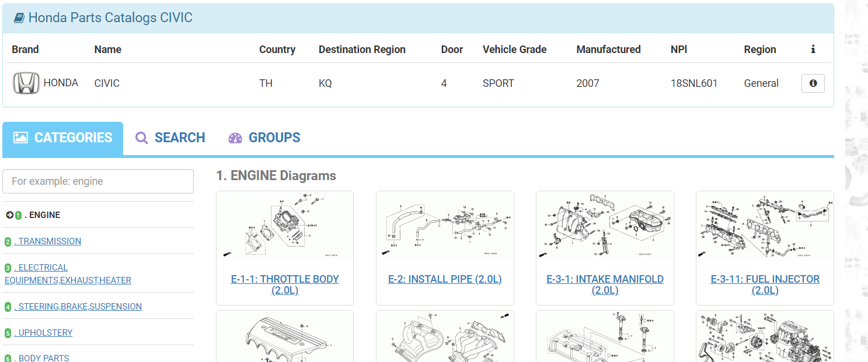Open E-2: INSTALL PIPE (2.0L) link
Screen dimensions: 868x362
[x=445, y=279]
